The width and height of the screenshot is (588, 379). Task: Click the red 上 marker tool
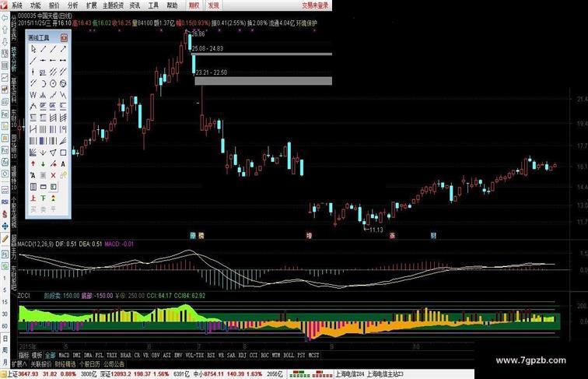(33, 198)
